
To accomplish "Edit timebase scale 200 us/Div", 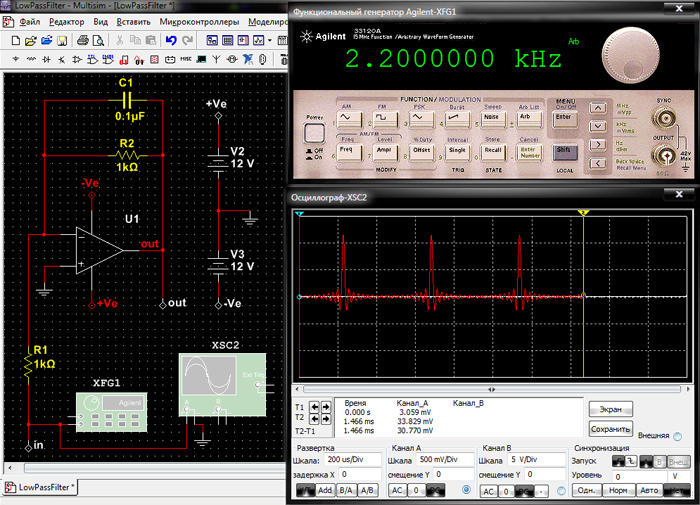I will (353, 459).
